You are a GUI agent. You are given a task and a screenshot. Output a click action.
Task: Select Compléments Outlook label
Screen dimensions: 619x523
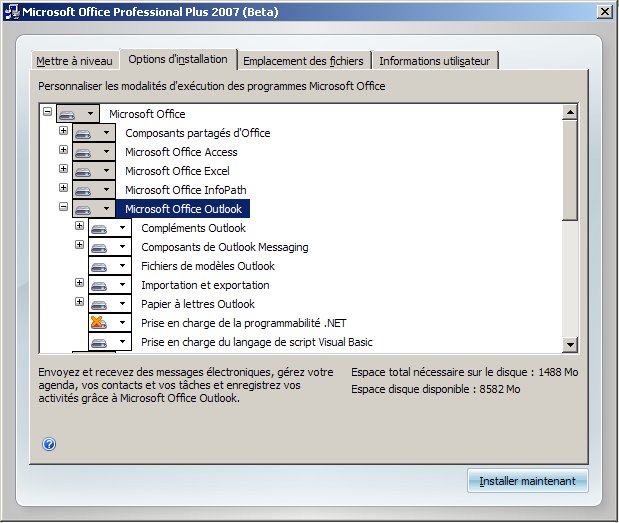pyautogui.click(x=193, y=228)
